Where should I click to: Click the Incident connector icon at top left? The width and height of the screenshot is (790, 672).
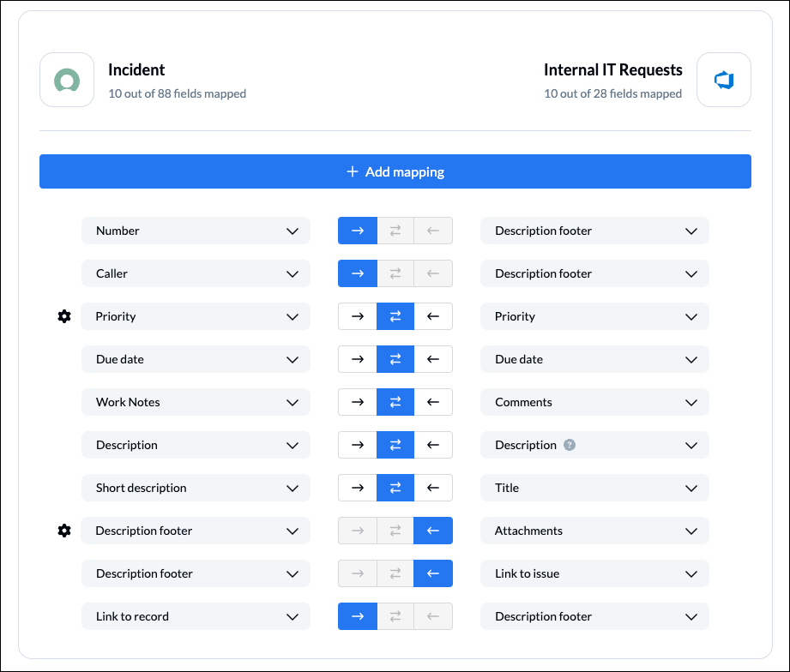pos(67,79)
